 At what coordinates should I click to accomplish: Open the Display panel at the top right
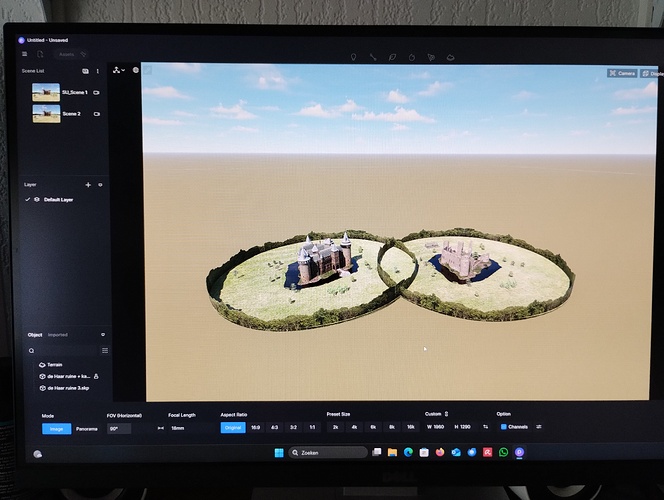pyautogui.click(x=652, y=74)
